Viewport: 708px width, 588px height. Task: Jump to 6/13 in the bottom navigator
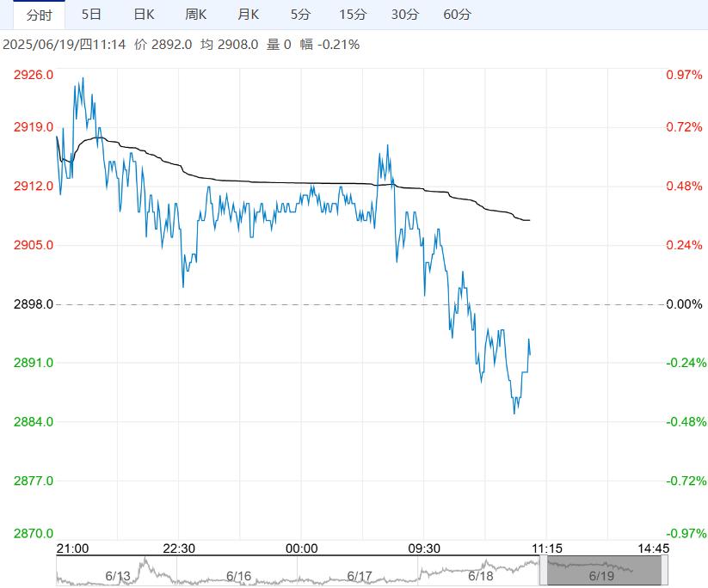click(118, 575)
